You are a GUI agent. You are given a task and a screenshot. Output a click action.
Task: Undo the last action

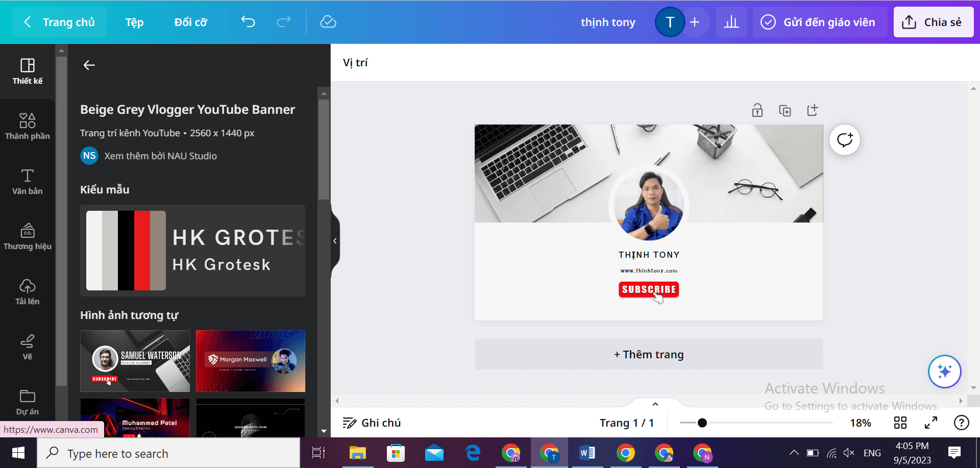248,21
